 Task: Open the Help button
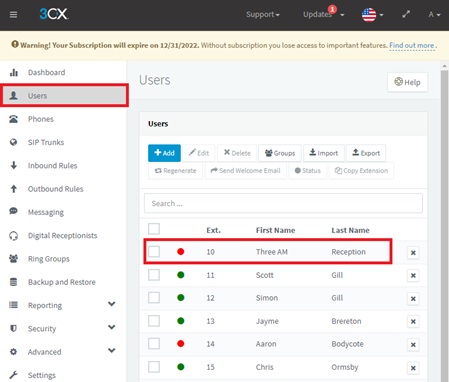click(407, 82)
